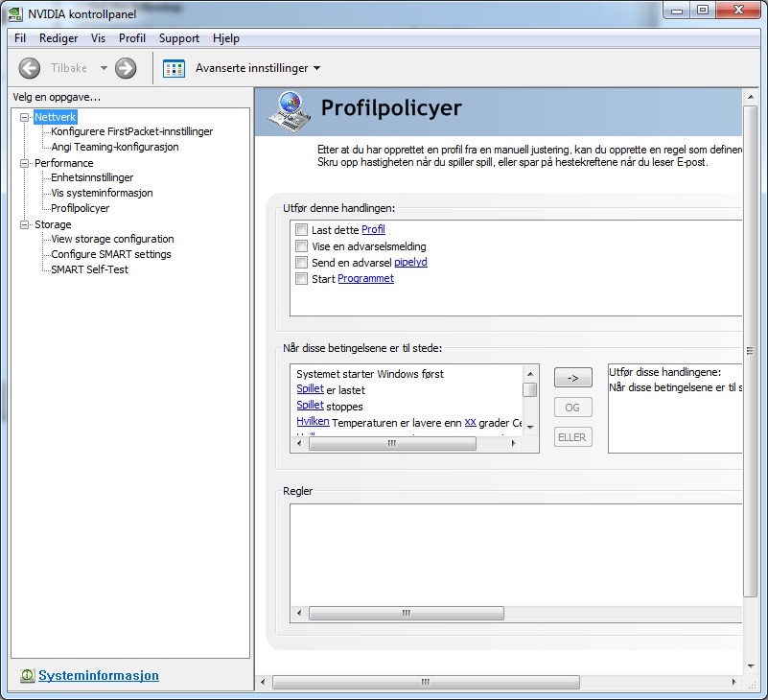Click Spillet link in 'stoppes' row

310,405
